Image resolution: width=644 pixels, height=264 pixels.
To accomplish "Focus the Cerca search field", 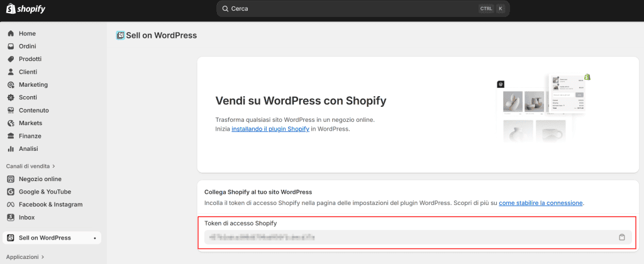I will tap(363, 9).
